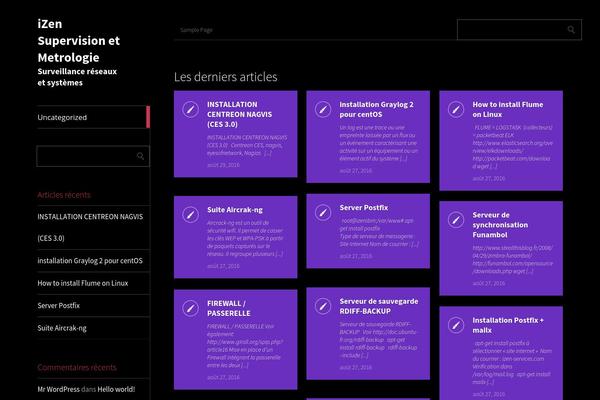Click excerpt text of Suite Aircrak-ng card
Image resolution: width=600 pixels, height=400 pixels.
245,238
